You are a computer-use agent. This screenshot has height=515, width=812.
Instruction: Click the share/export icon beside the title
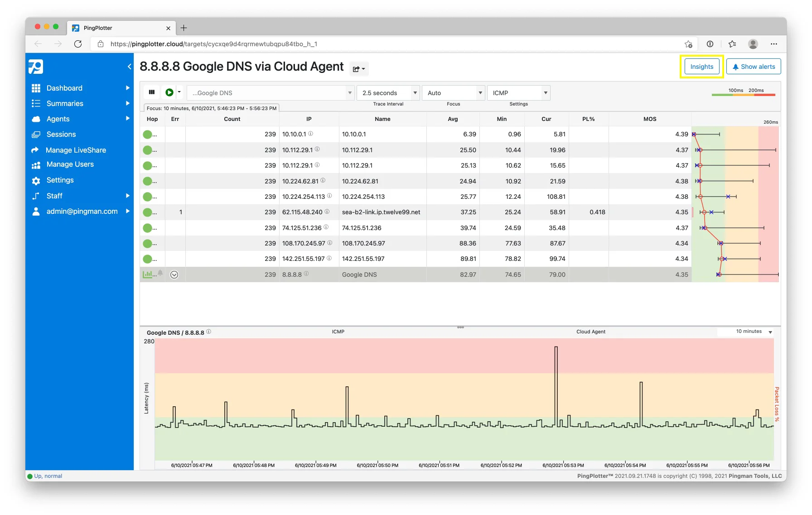[358, 69]
